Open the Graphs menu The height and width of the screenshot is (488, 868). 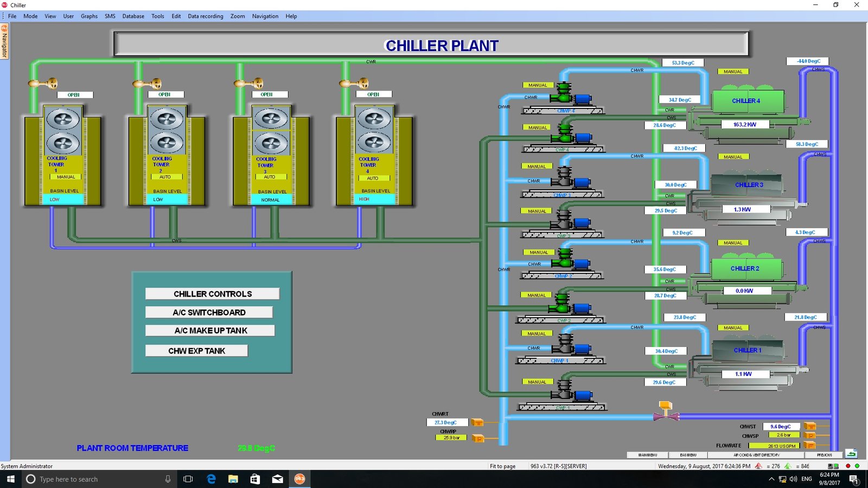(89, 16)
